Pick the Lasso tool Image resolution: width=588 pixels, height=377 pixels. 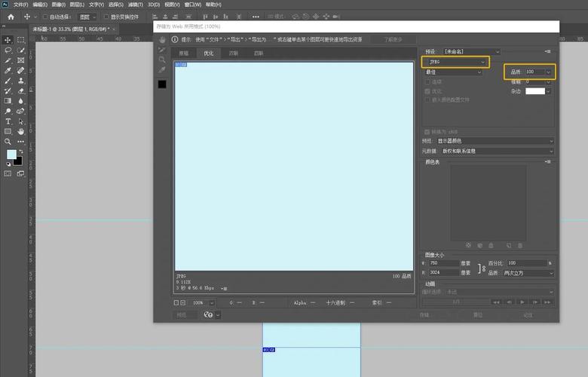[x=8, y=50]
